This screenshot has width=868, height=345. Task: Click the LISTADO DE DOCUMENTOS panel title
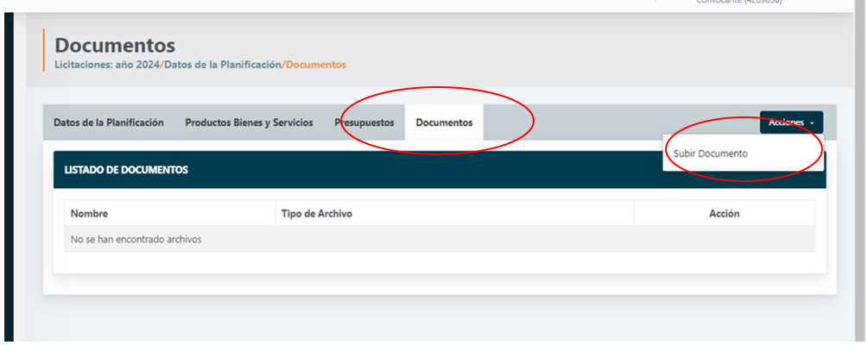tap(126, 170)
